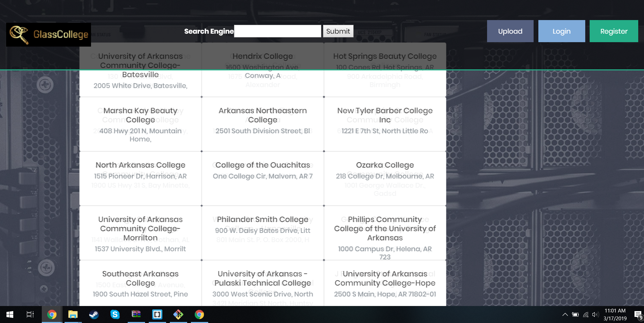This screenshot has height=323, width=644.
Task: Go to the Login page
Action: point(561,31)
